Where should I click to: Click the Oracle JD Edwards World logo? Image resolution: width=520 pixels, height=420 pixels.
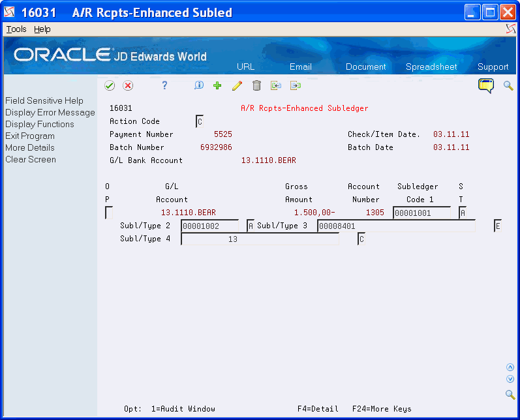110,55
